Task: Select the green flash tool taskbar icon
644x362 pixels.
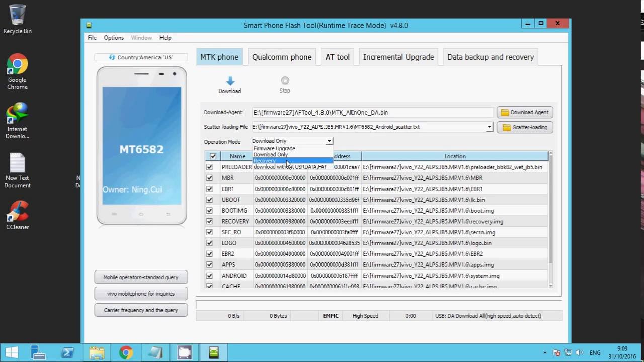Action: (x=214, y=353)
